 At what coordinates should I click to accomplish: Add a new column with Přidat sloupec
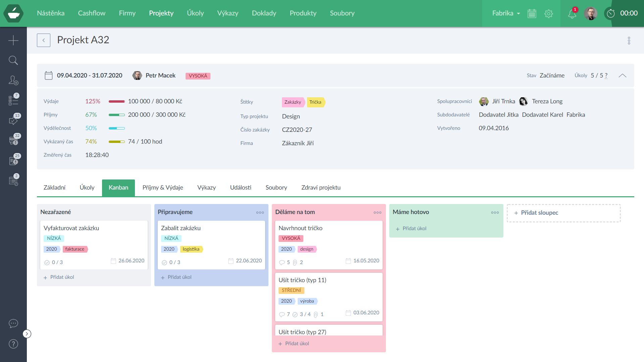coord(563,213)
